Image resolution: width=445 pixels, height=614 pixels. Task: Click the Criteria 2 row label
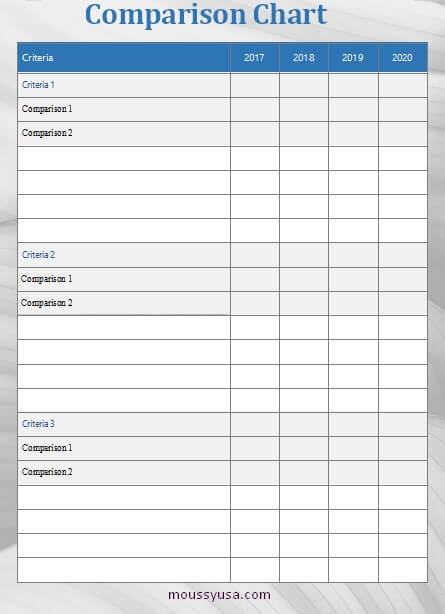click(x=38, y=255)
